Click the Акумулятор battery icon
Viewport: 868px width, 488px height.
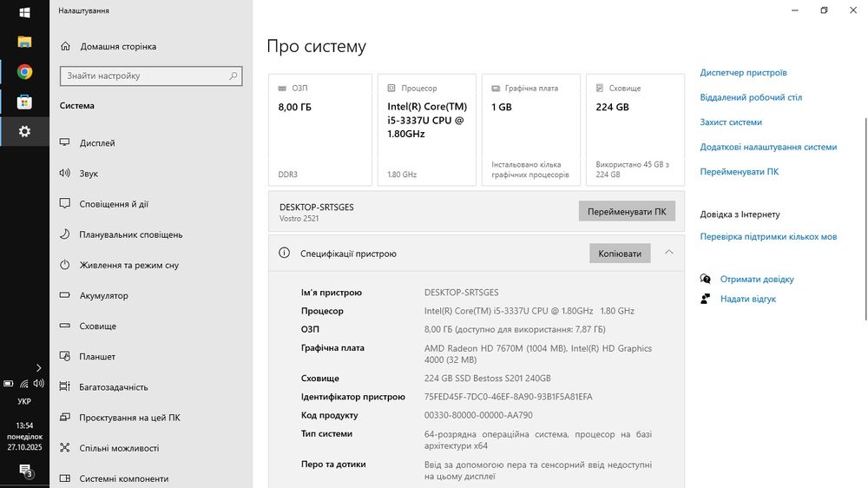tap(65, 294)
